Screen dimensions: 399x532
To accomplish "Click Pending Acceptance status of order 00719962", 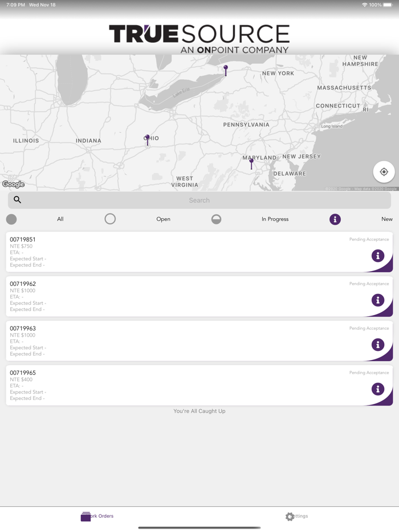I will click(x=369, y=284).
